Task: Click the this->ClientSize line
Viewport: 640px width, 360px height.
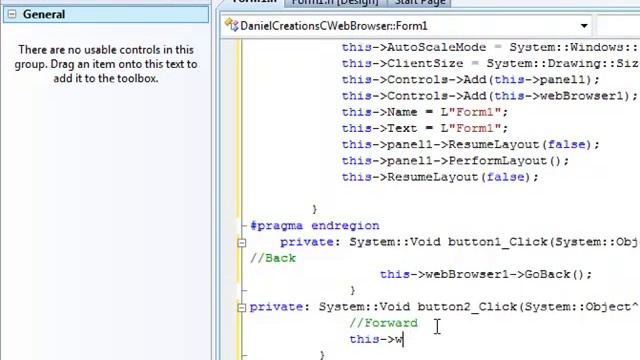Action: 491,64
